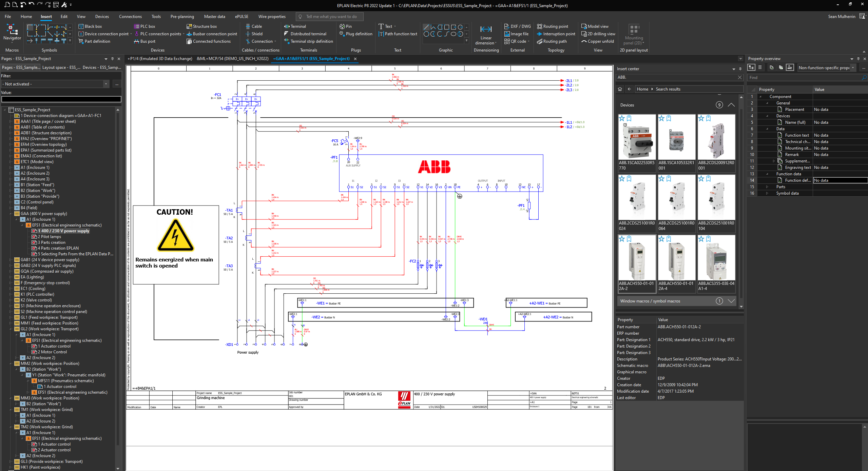Click the back arrow in Insert center
Viewport: 868px width, 471px height.
629,89
